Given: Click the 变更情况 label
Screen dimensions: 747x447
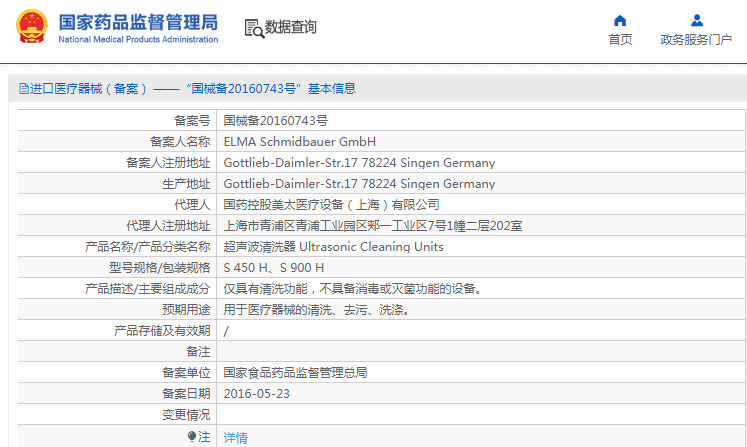Looking at the screenshot, I should point(186,415).
